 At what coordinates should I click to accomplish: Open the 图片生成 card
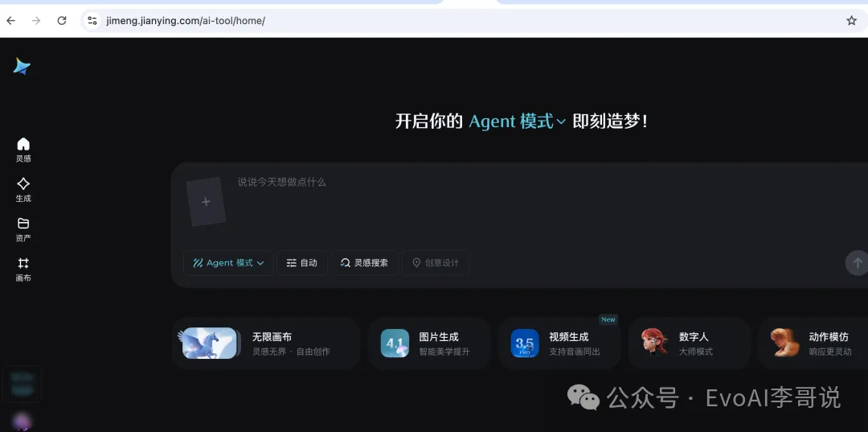click(429, 344)
